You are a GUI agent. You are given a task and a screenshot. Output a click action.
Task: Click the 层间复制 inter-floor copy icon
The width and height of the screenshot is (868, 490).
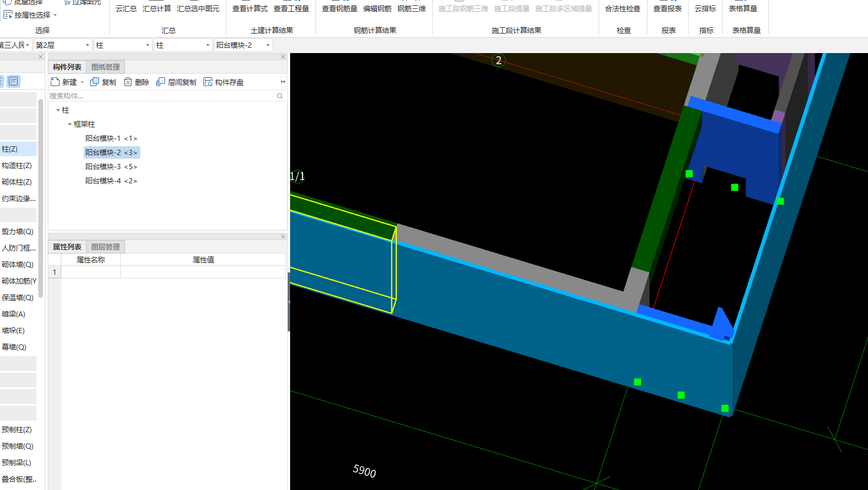pos(160,82)
